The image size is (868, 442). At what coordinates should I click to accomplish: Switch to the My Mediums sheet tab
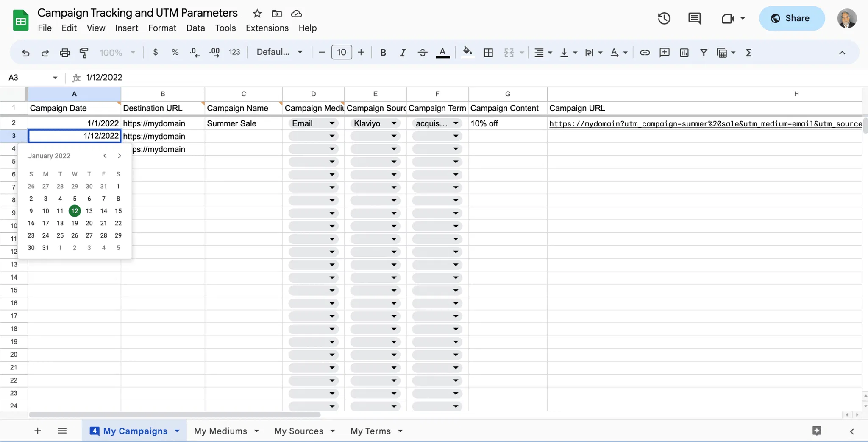tap(220, 431)
